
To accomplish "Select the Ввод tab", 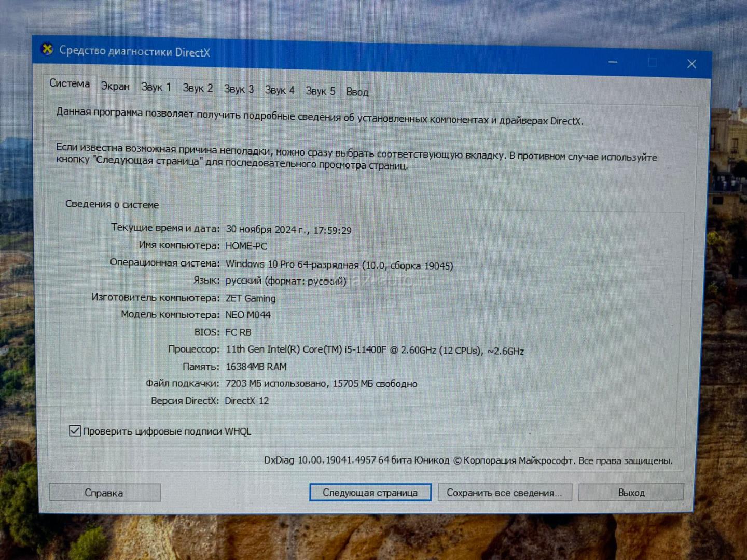I will tap(357, 92).
